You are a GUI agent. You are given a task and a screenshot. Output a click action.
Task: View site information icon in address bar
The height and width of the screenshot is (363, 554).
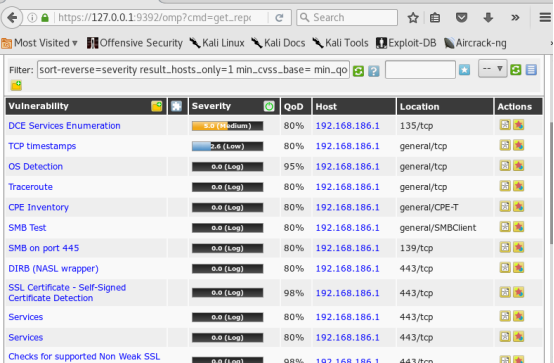[32, 17]
